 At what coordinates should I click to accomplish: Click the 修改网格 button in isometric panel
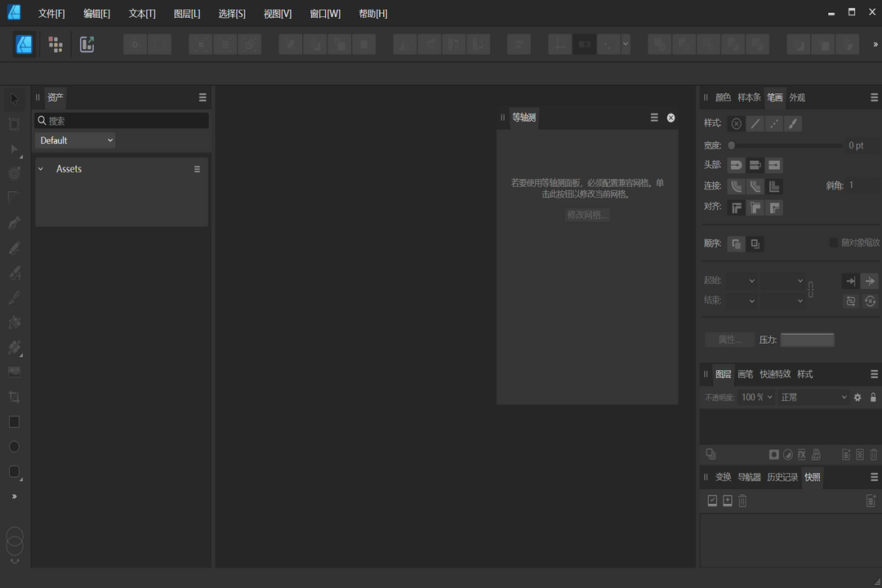click(x=586, y=215)
